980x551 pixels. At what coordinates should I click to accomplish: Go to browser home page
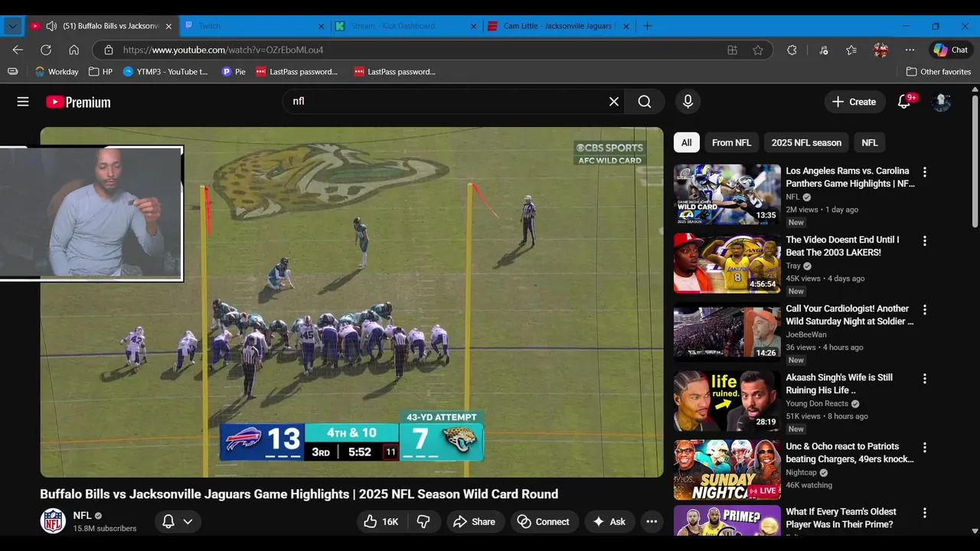[74, 50]
